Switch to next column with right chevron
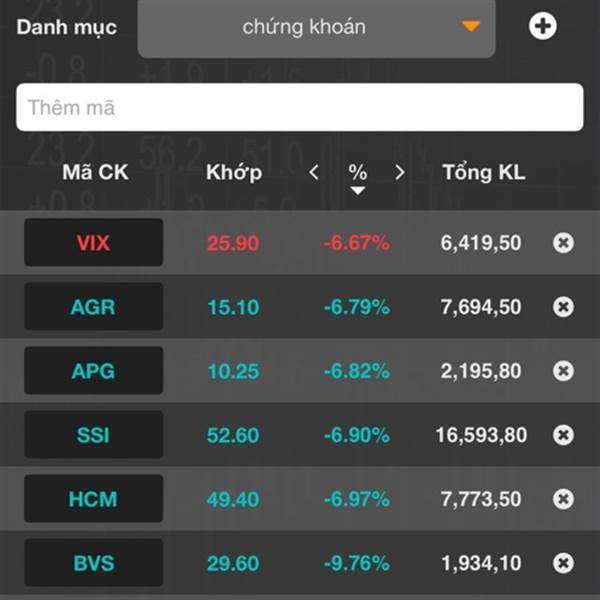 click(x=399, y=172)
